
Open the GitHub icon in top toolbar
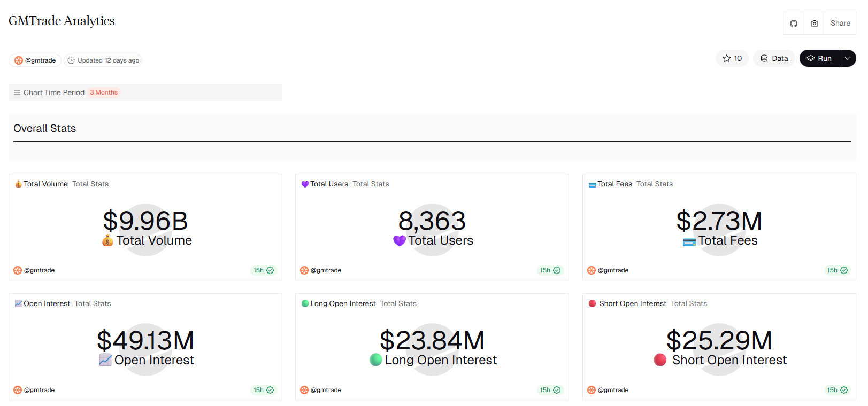[x=794, y=24]
